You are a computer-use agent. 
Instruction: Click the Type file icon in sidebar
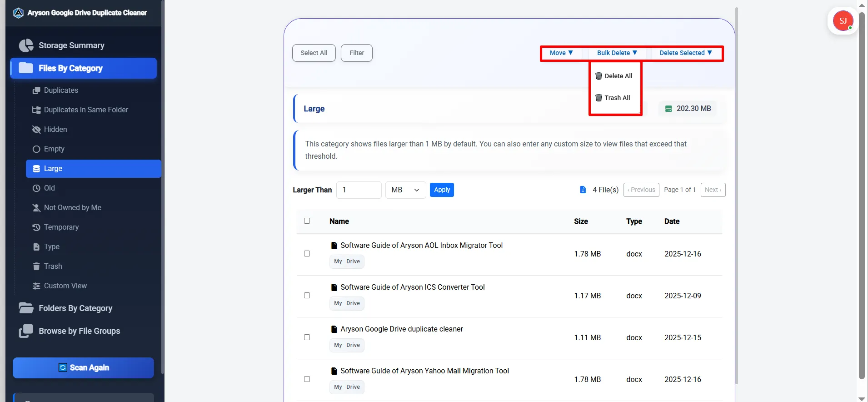36,247
